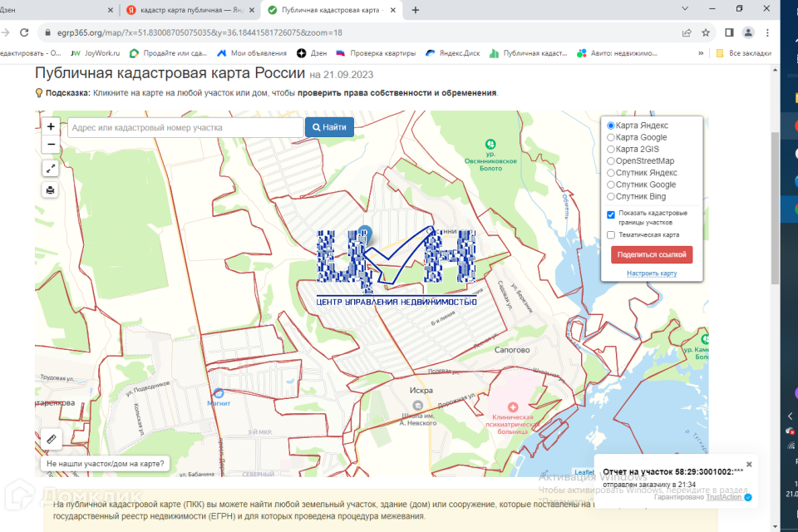This screenshot has width=798, height=532.
Task: Select Спутник Bing map layer
Action: point(612,197)
